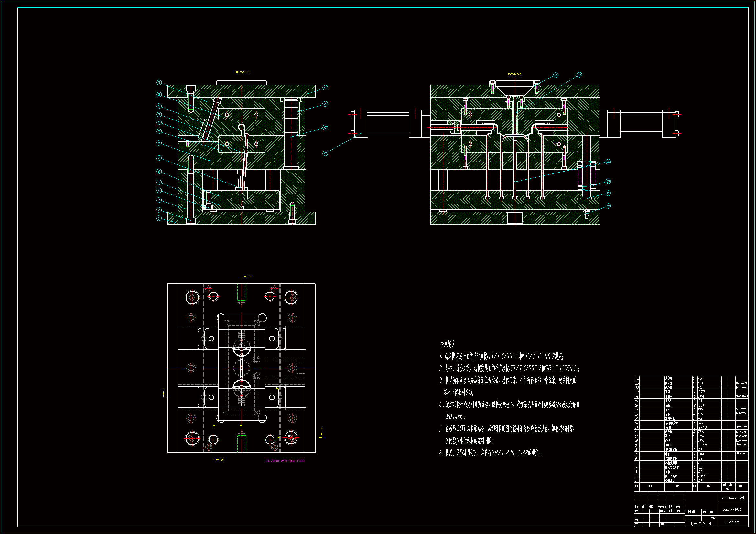
Task: Click balloon callout number 18
Action: pyautogui.click(x=325, y=153)
